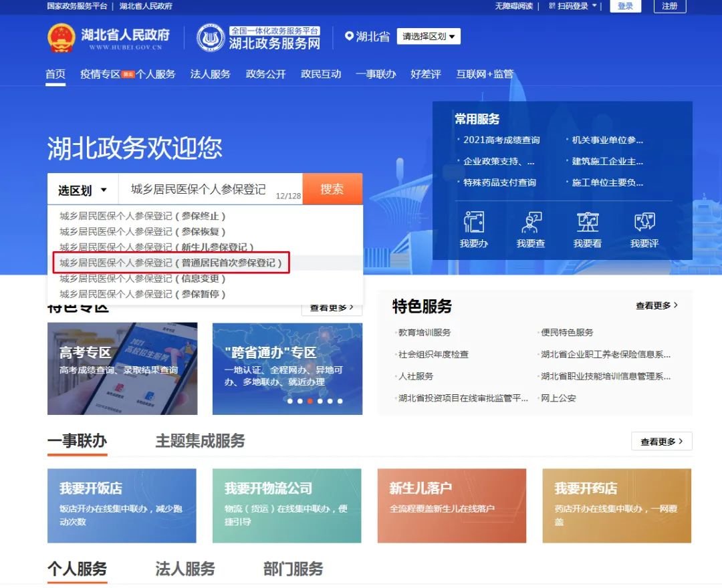
Task: Open the 好差评 nav item
Action: click(426, 74)
